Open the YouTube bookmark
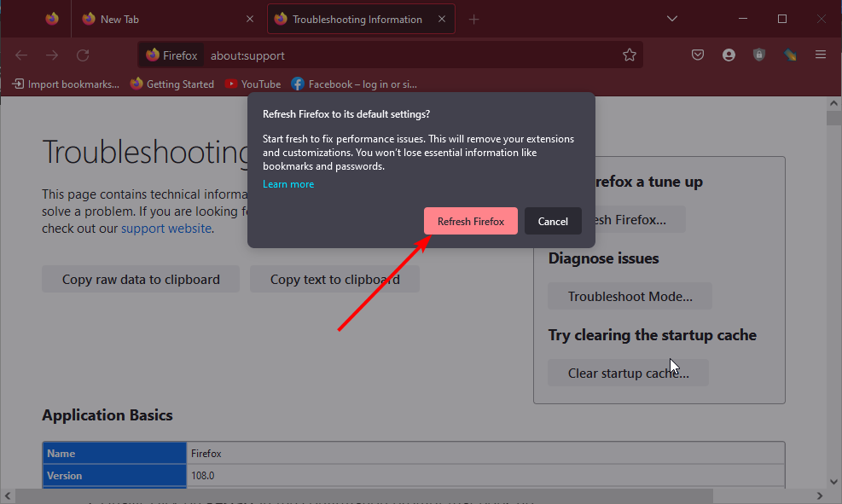This screenshot has width=842, height=504. [253, 84]
